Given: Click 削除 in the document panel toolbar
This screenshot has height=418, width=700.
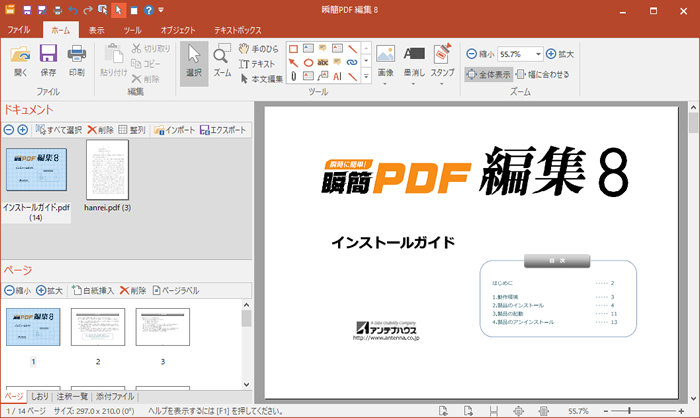Looking at the screenshot, I should point(100,130).
